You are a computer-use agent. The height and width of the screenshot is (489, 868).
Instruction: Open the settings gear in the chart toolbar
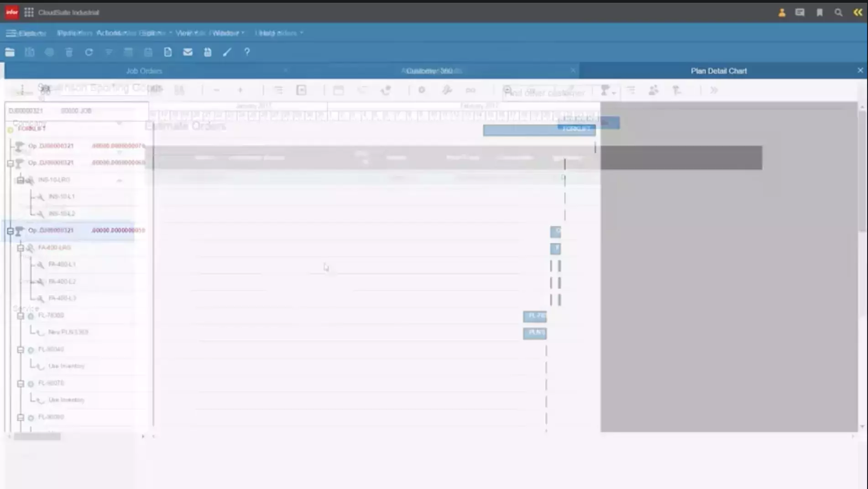pyautogui.click(x=422, y=90)
